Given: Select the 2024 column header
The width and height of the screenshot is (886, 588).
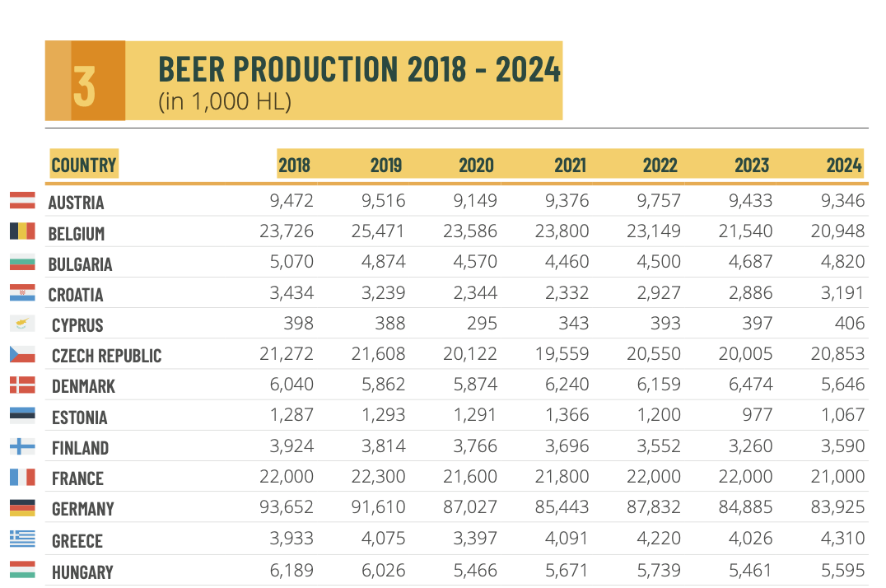Looking at the screenshot, I should point(844,166).
